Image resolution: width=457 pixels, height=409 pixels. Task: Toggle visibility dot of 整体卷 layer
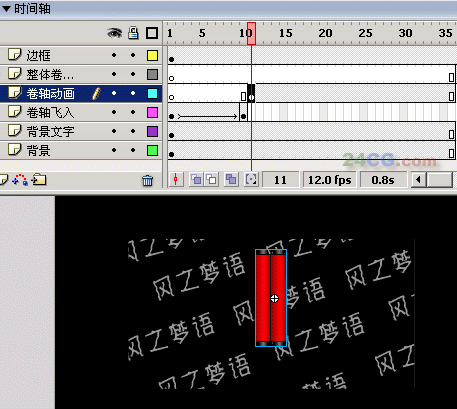click(x=114, y=74)
